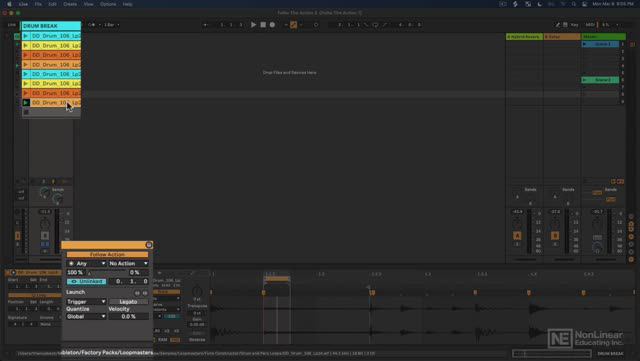Toggle the RAM mode button

tap(162, 340)
